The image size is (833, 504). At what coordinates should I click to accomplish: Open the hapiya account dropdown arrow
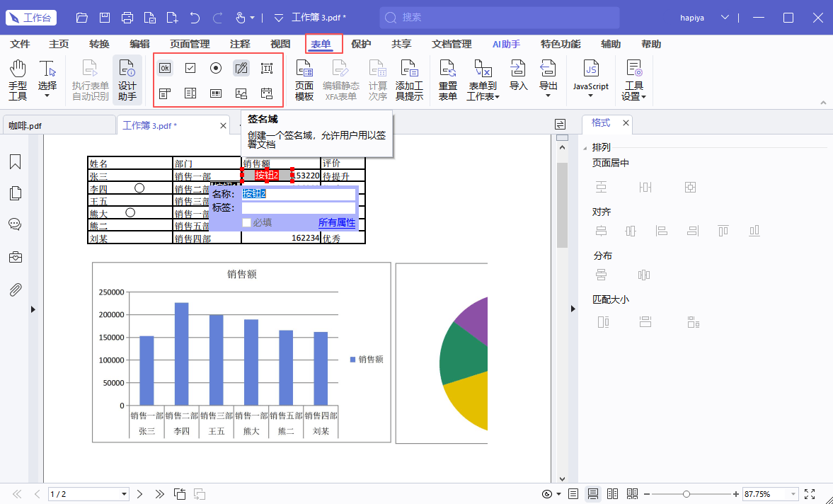click(725, 18)
